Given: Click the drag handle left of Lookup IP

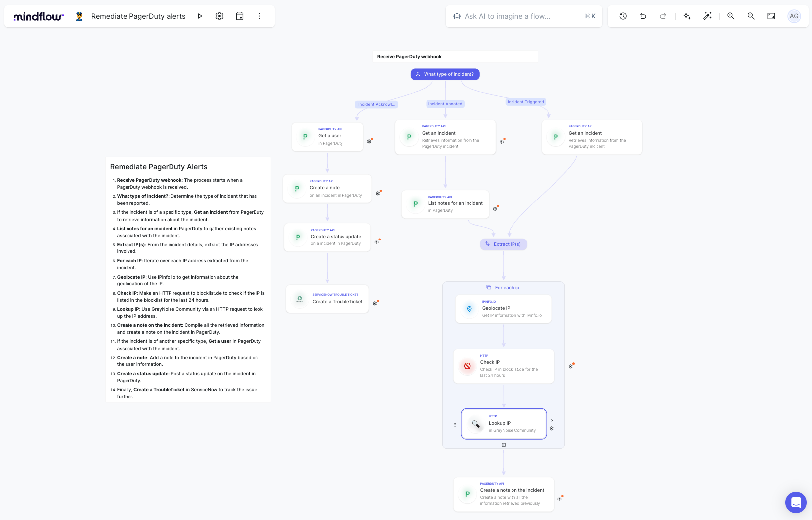Looking at the screenshot, I should [x=455, y=425].
